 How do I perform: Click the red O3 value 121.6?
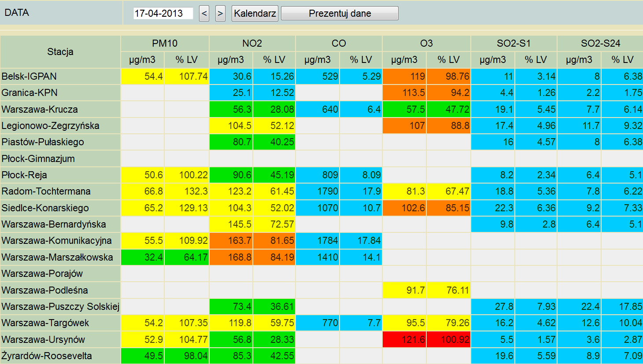pos(404,339)
